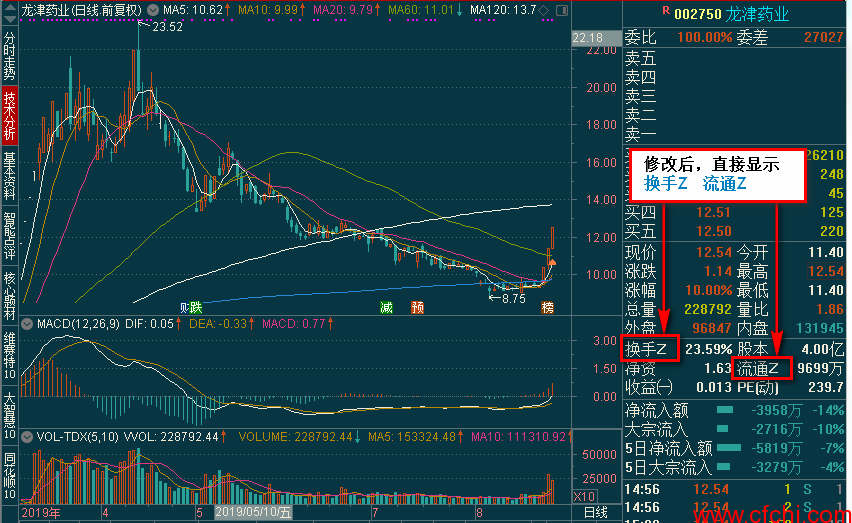The height and width of the screenshot is (523, 852).
Task: Click 涨幅 10.00% value
Action: click(x=709, y=290)
